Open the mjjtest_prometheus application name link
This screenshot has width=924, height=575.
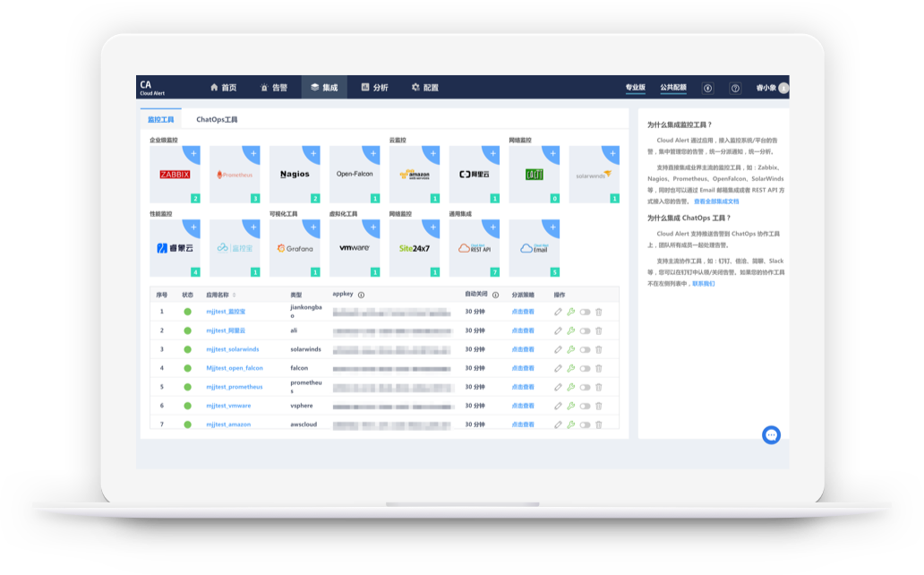point(235,387)
